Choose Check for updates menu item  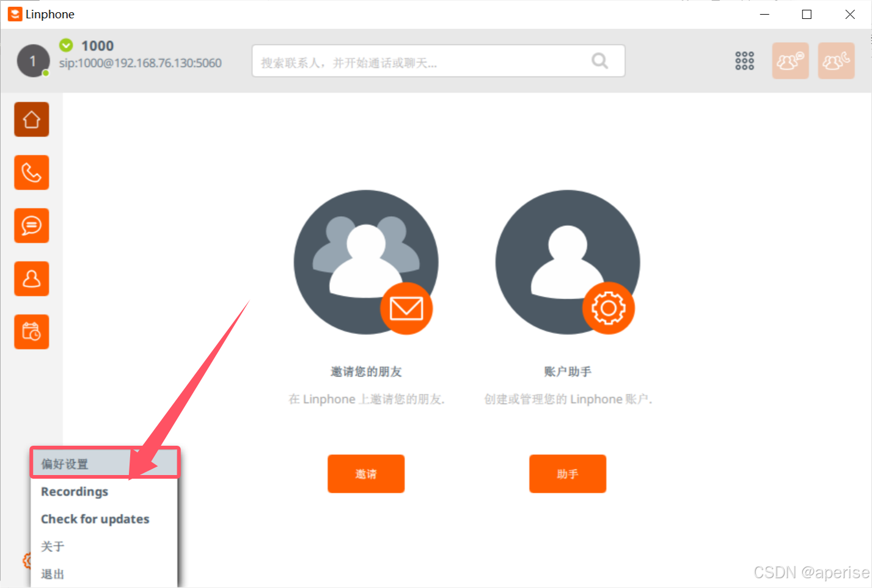pos(104,519)
